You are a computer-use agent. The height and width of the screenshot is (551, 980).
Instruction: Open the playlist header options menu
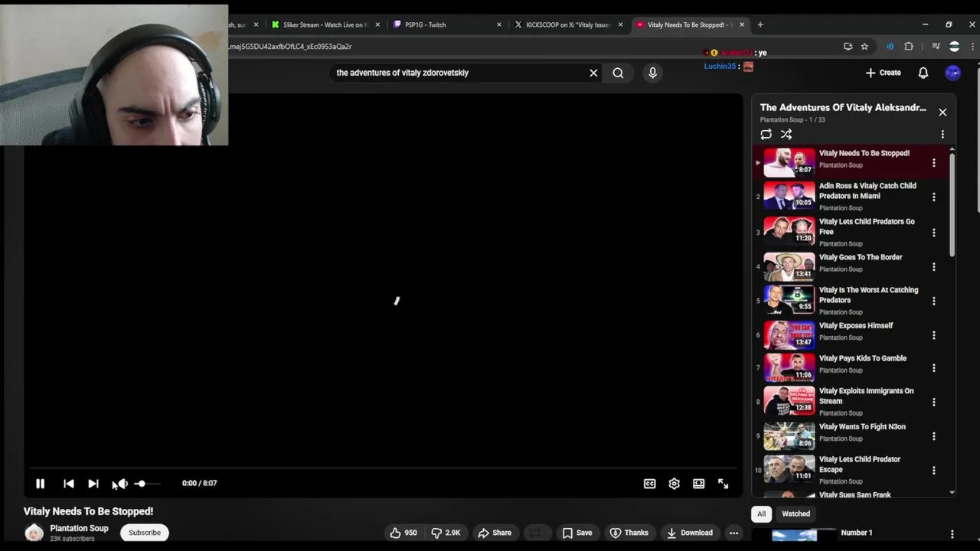click(x=942, y=134)
